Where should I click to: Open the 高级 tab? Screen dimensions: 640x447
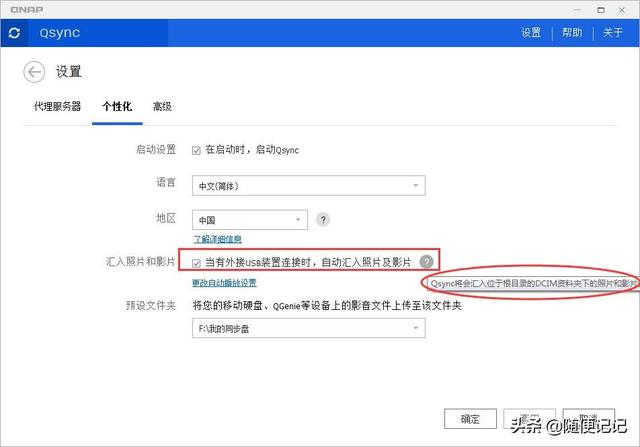(x=162, y=107)
